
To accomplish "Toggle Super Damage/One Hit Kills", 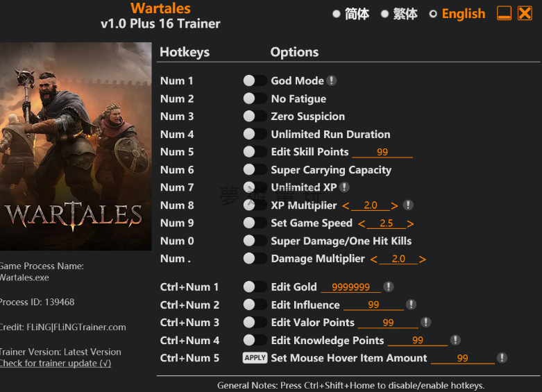I will tap(255, 241).
